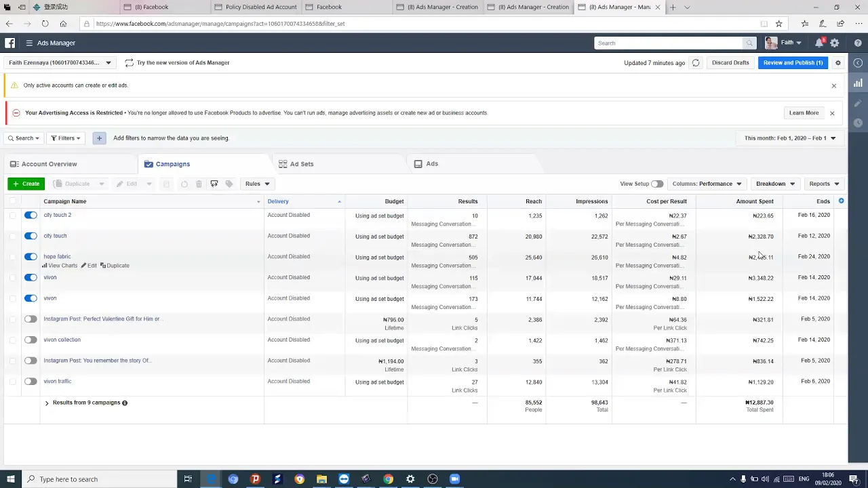
Task: Click in the Ads Manager search field
Action: (669, 43)
